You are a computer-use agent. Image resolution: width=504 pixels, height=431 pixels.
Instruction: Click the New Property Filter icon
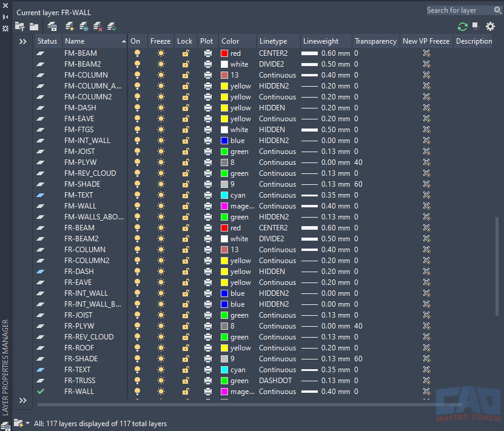(19, 26)
